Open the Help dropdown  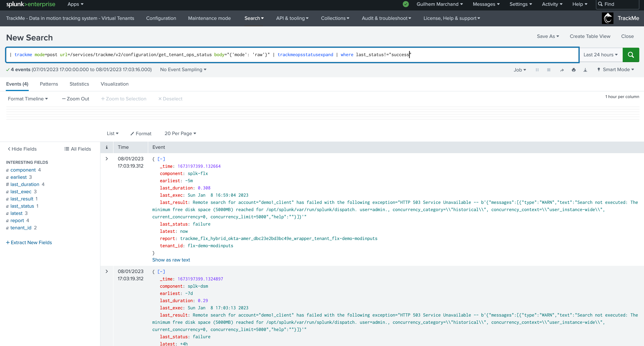coord(580,4)
